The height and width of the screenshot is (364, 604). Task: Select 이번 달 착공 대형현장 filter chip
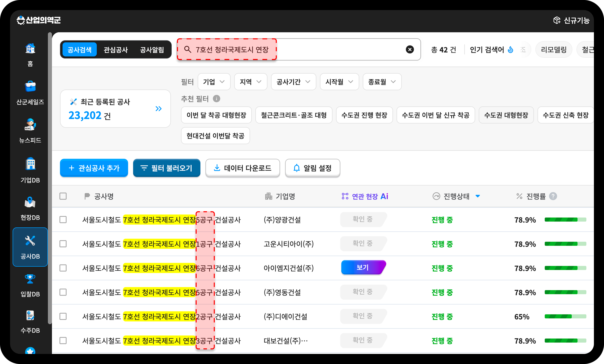tap(216, 115)
